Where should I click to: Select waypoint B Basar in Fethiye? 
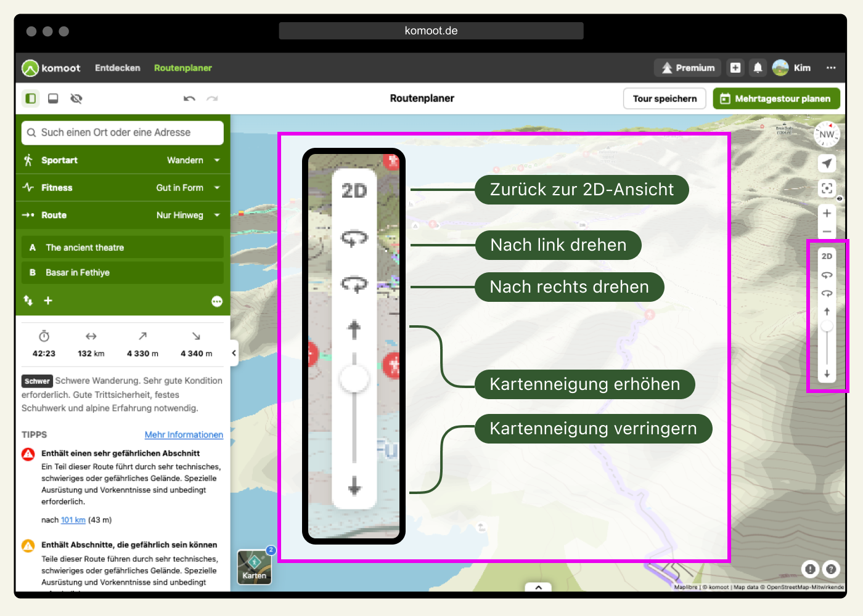pos(123,272)
